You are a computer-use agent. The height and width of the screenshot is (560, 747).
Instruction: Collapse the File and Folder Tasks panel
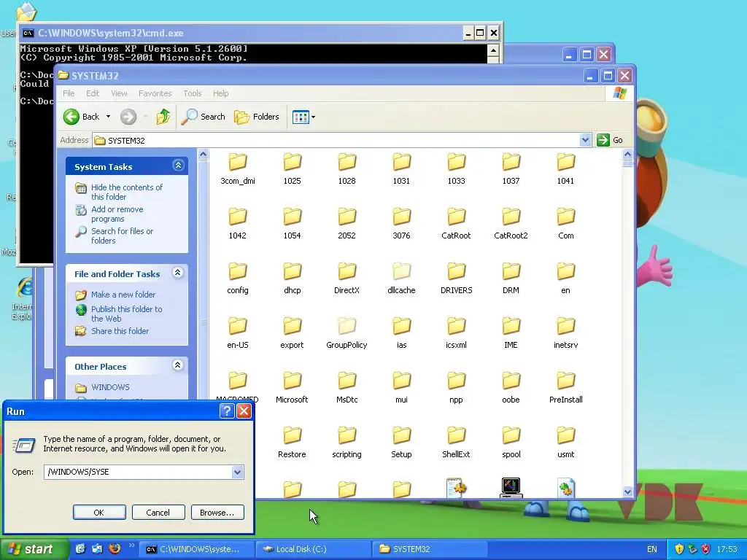178,273
